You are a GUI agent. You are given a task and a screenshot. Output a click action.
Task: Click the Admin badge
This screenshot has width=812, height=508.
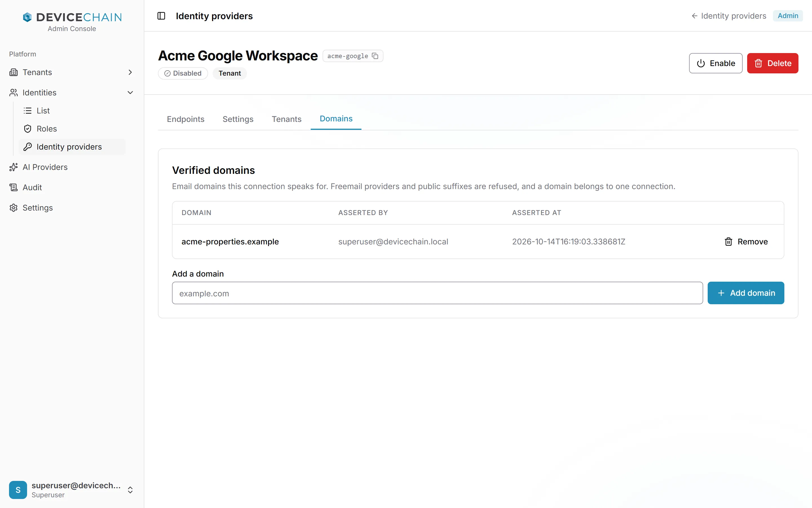click(x=788, y=16)
